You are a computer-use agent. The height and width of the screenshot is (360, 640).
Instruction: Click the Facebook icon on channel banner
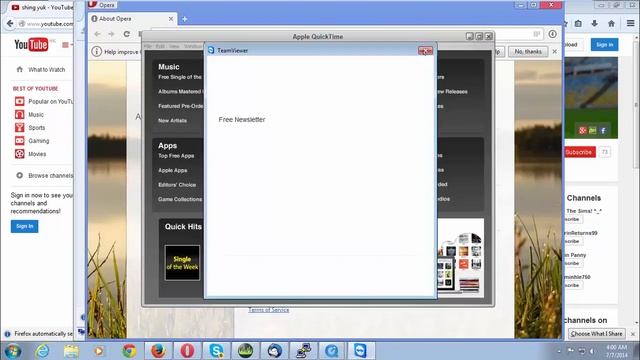603,131
